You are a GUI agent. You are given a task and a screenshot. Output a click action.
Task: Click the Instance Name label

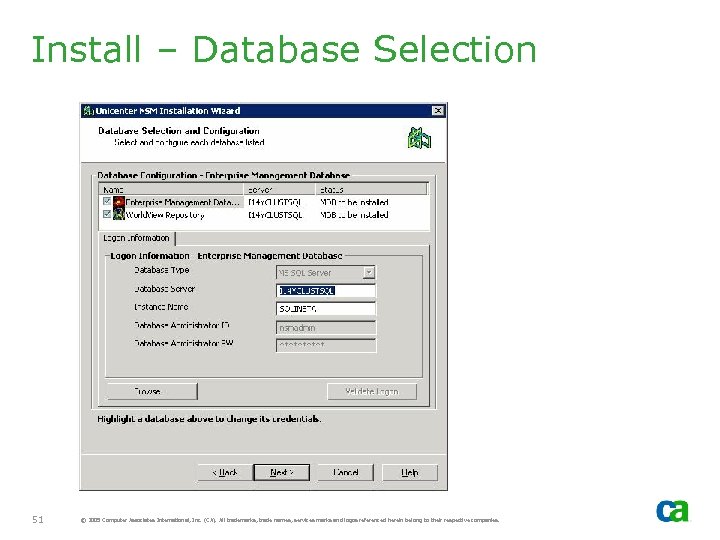point(161,307)
